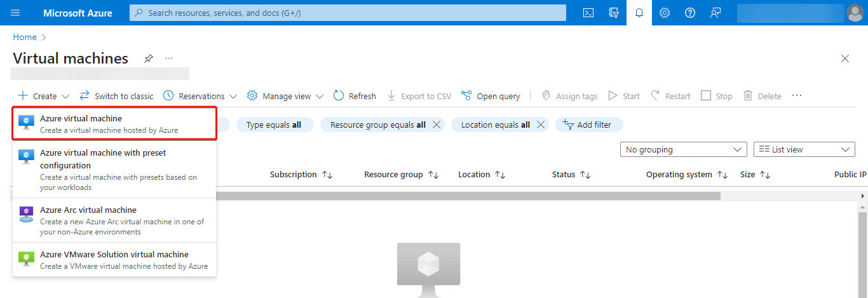The image size is (868, 298).
Task: Open the List view dropdown
Action: point(804,149)
